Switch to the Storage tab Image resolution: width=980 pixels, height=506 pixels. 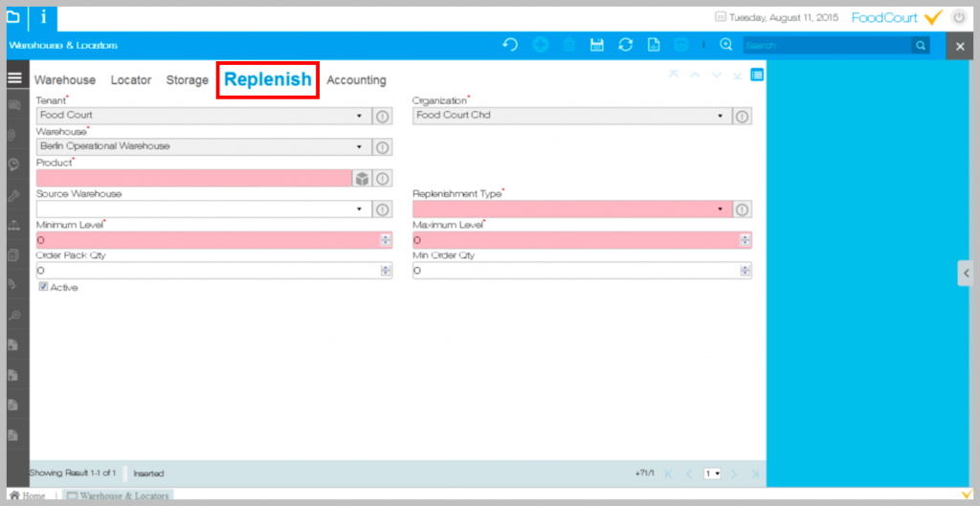[187, 80]
